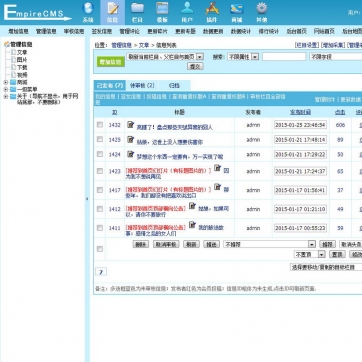The width and height of the screenshot is (362, 362).
Task: Tick checkbox for row ID 1425
Action: [x=100, y=139]
